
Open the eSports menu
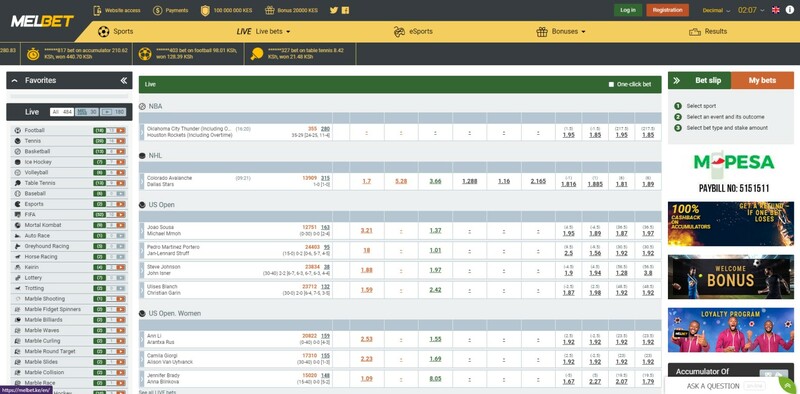click(x=413, y=32)
